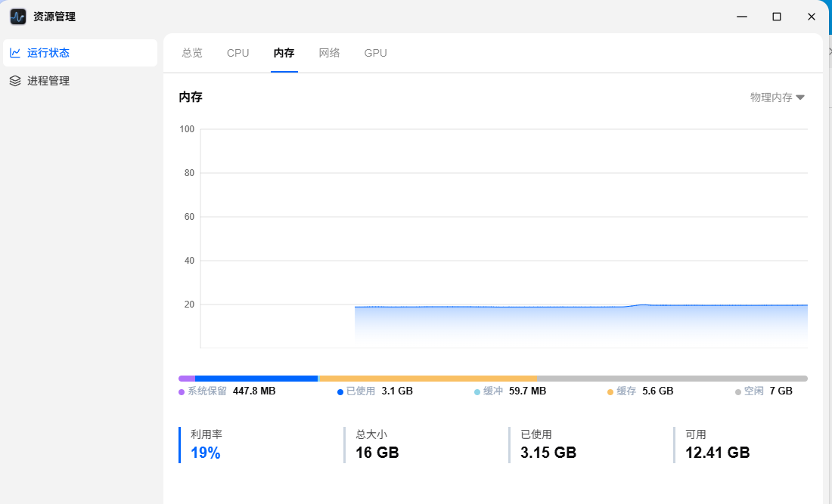Select the 运行状态 chart icon in sidebar
The image size is (832, 504).
(x=15, y=53)
